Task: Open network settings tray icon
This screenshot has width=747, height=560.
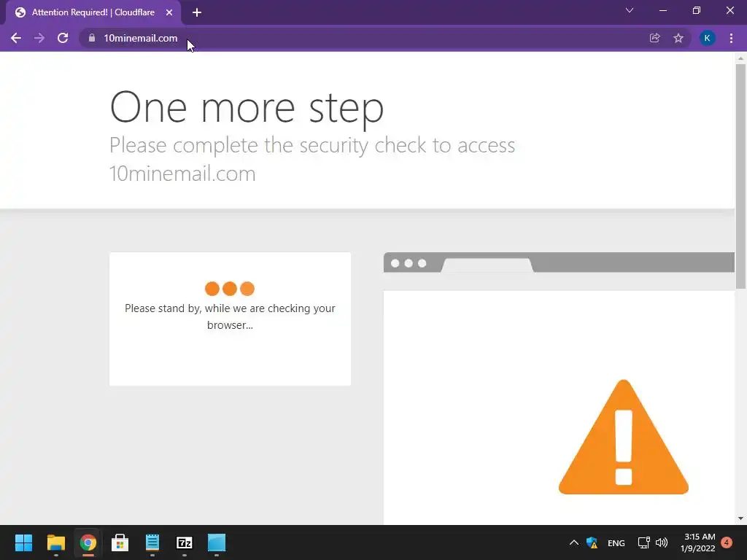Action: tap(643, 542)
